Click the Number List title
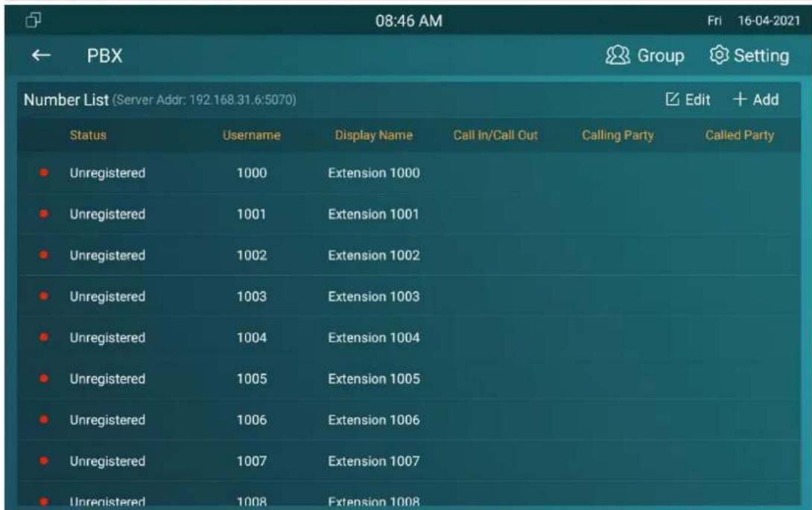Viewport: 812px width, 510px height. pos(66,99)
